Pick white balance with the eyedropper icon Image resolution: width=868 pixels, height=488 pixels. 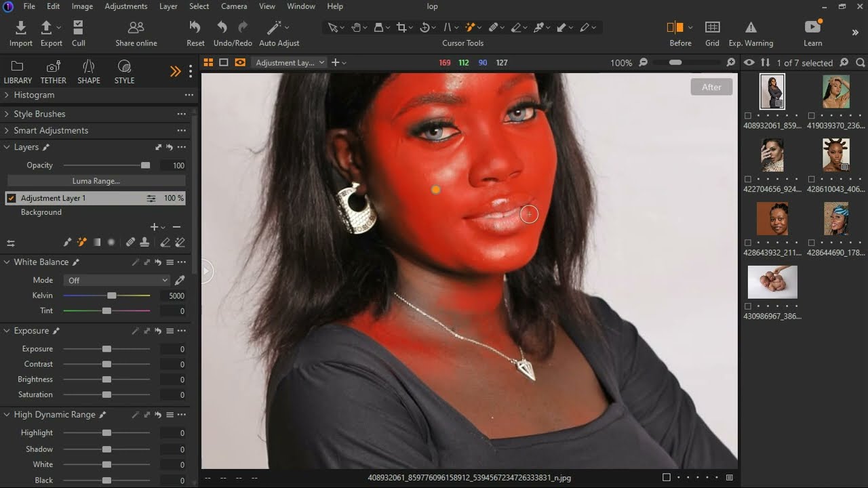pos(180,280)
